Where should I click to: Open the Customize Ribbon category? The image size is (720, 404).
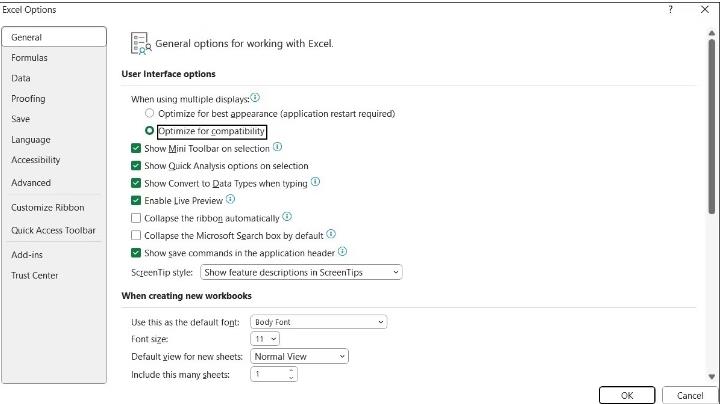pos(48,208)
